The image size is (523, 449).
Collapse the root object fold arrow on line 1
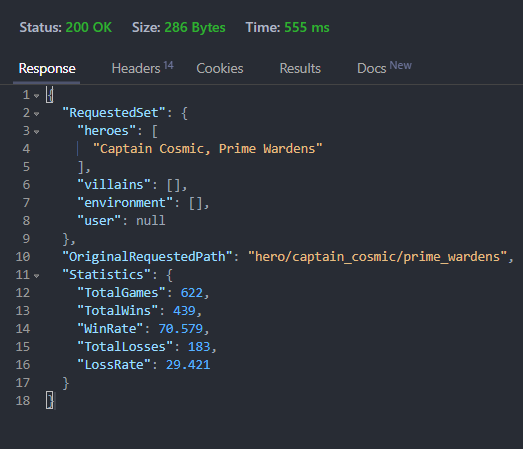point(36,96)
